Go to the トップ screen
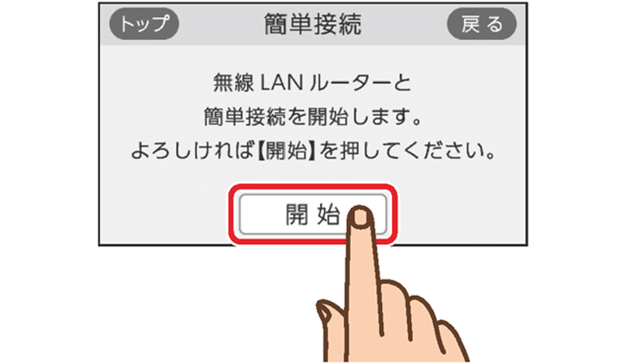The image size is (620, 364). coord(144,24)
